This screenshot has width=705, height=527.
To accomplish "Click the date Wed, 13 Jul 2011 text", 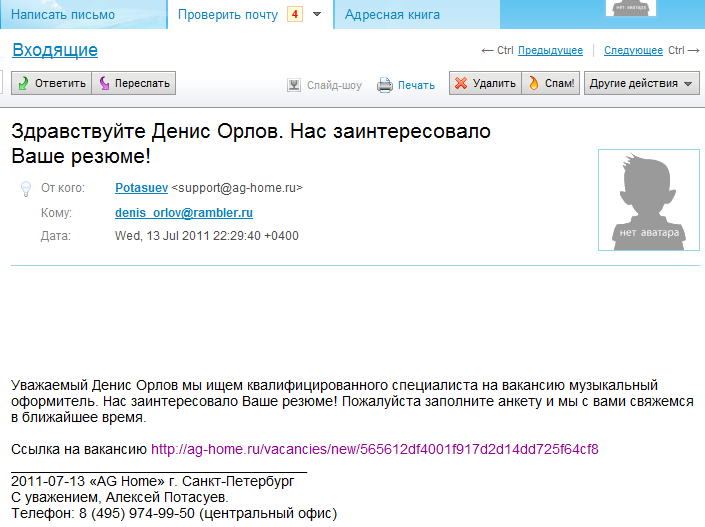I will (x=207, y=236).
